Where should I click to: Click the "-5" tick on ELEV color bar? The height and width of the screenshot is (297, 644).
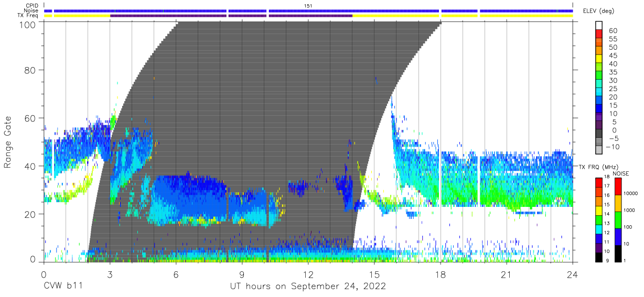tap(614, 138)
